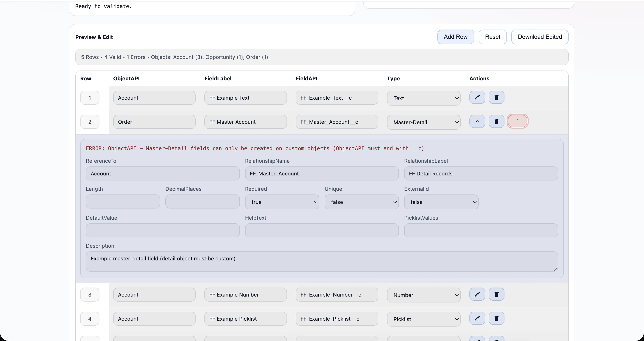Image resolution: width=644 pixels, height=341 pixels.
Task: Click the ObjectAPI column header
Action: pyautogui.click(x=126, y=78)
